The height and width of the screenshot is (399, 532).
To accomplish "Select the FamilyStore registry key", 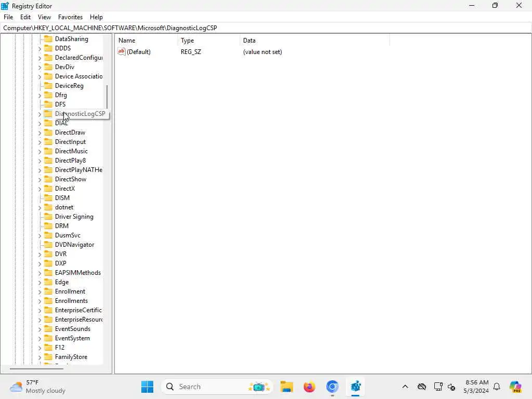I will 71,357.
